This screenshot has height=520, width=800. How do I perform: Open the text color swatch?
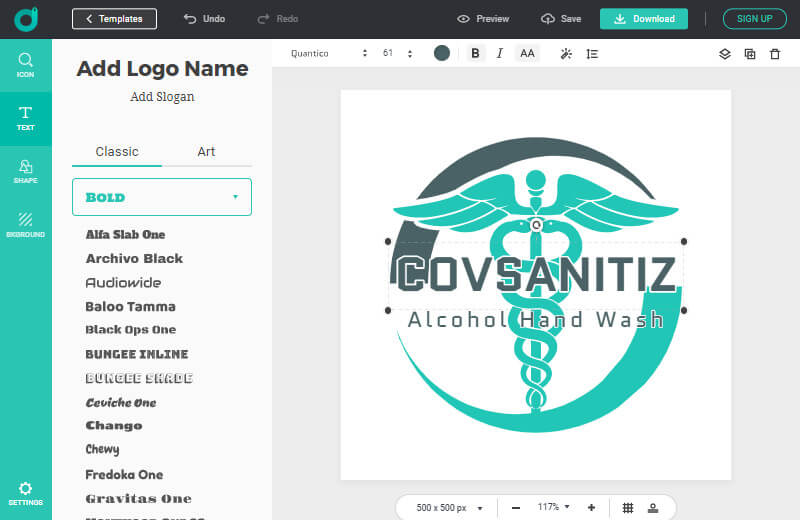point(442,54)
